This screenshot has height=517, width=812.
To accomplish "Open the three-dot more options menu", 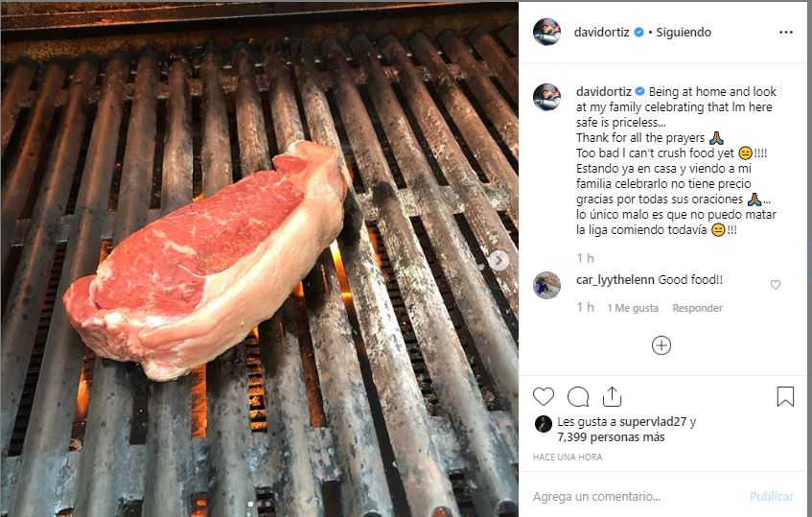I will tap(785, 32).
